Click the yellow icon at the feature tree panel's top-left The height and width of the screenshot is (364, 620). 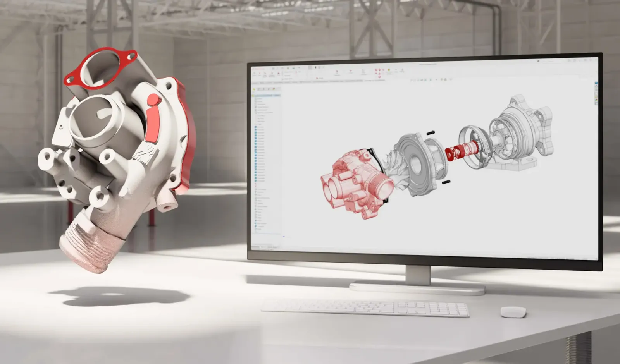tap(255, 89)
